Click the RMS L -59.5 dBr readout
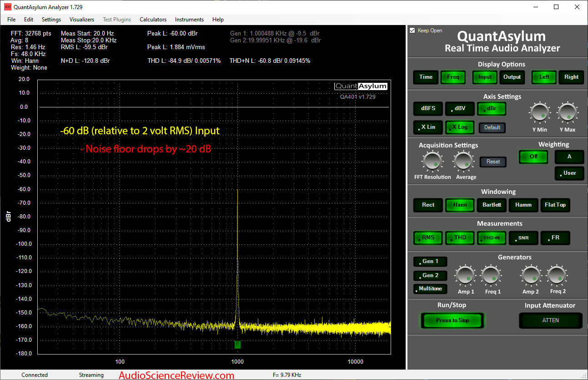The image size is (588, 380). coord(84,47)
